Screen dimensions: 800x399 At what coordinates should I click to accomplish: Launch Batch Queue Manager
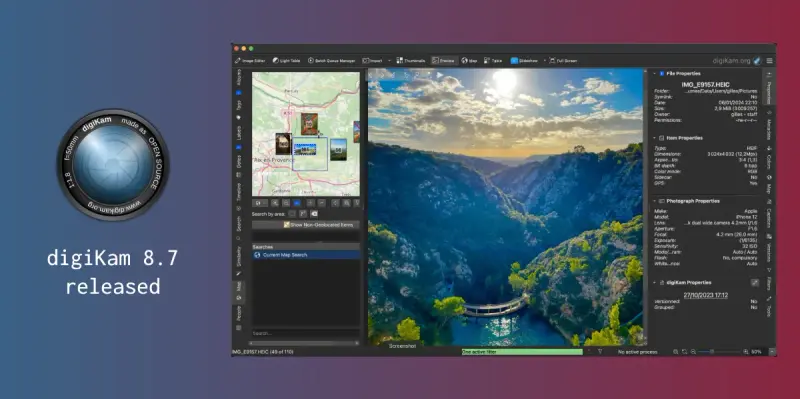[x=331, y=61]
